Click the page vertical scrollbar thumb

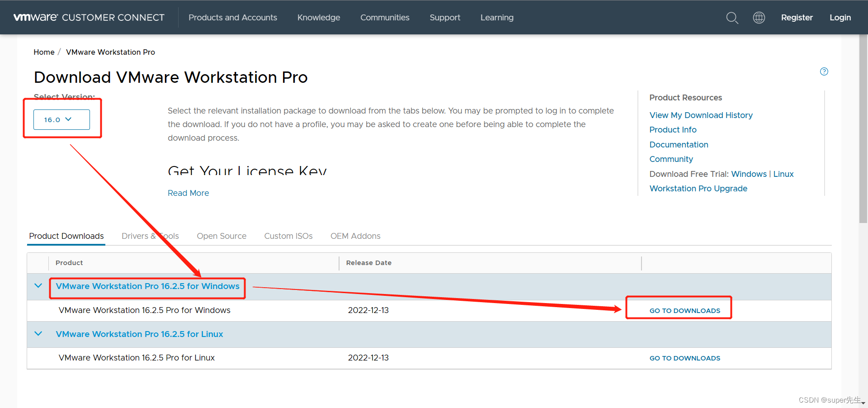(863, 128)
